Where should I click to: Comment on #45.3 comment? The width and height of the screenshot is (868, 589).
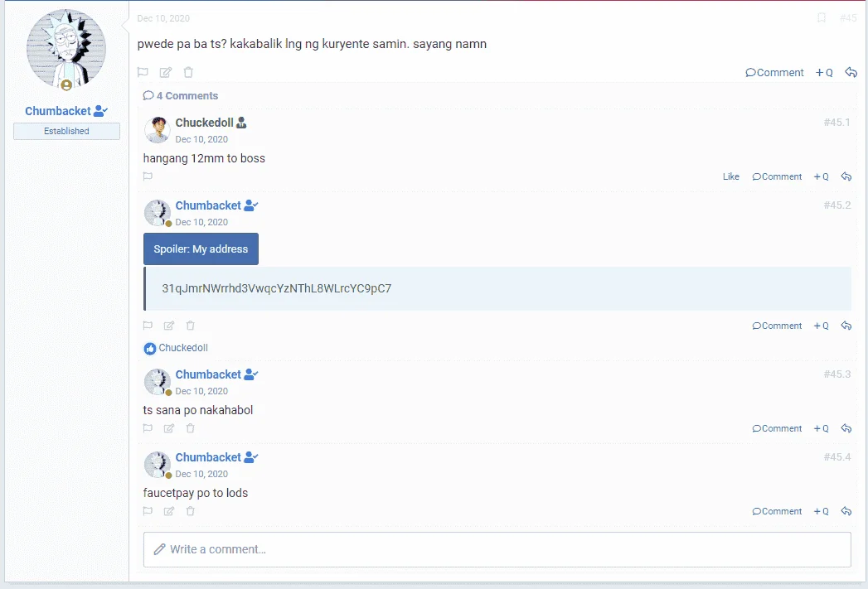(x=777, y=428)
